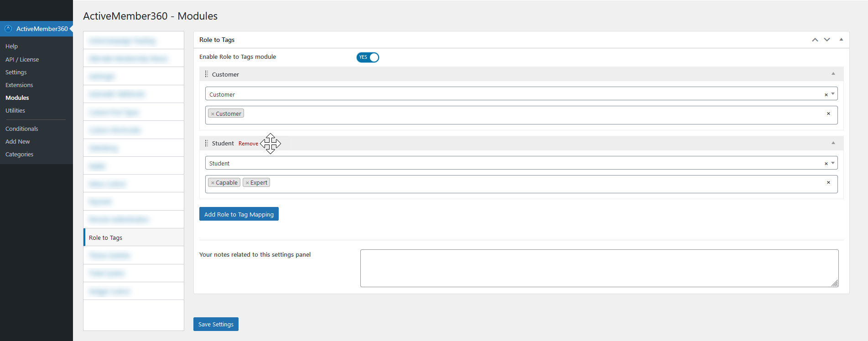The image size is (868, 341).
Task: Collapse the Role to Tags panel triangle
Action: [x=841, y=40]
